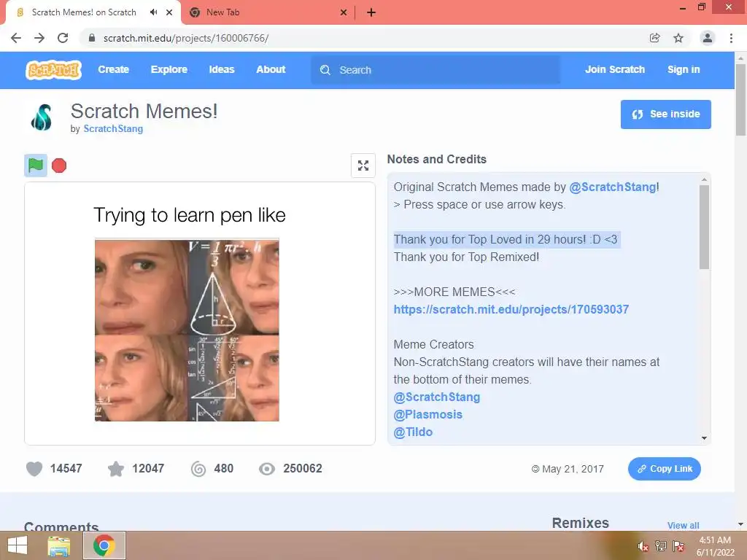This screenshot has width=747, height=560.
Task: Click the remix spiral icon count
Action: (x=198, y=469)
